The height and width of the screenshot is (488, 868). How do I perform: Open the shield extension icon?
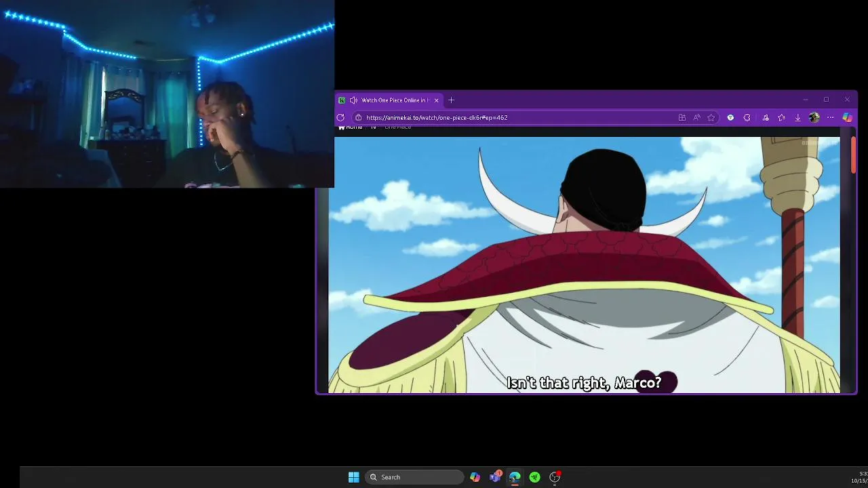730,117
